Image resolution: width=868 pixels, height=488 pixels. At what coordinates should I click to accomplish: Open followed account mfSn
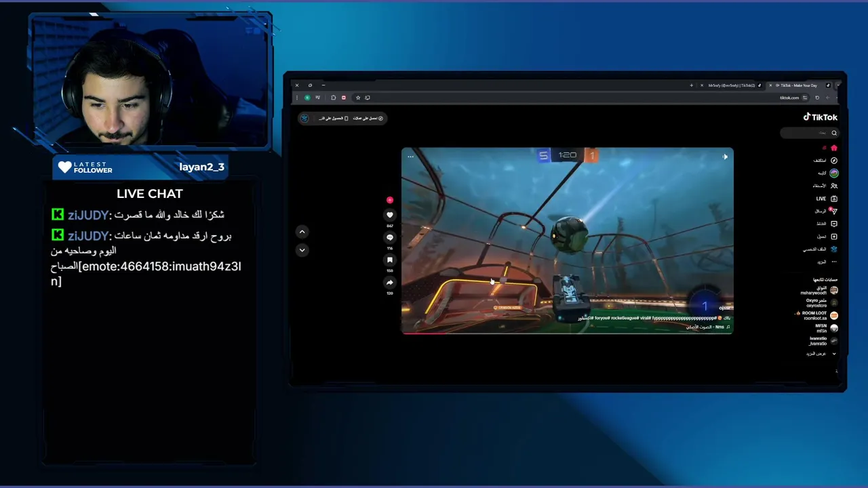pos(827,328)
